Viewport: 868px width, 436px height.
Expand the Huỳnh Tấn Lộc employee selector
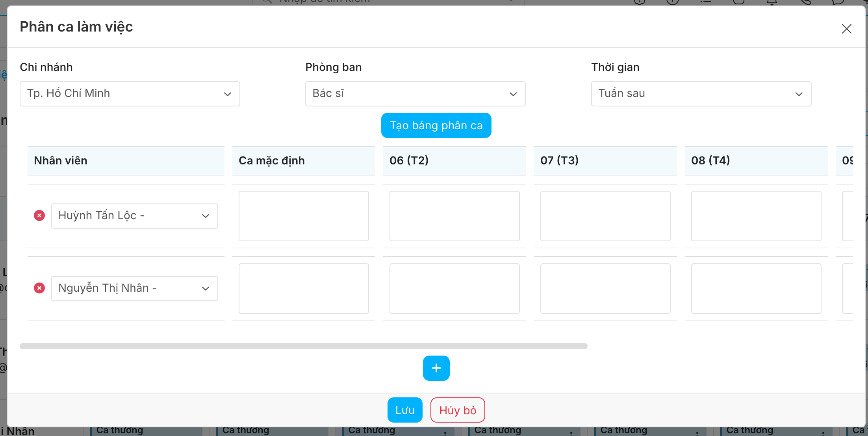134,216
